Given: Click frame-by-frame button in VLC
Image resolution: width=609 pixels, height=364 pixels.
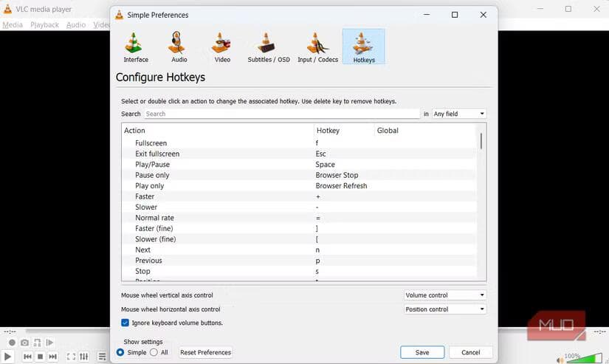Looking at the screenshot, I should pyautogui.click(x=49, y=343).
